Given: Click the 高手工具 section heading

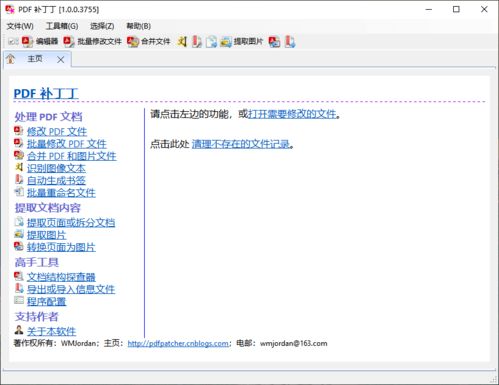Looking at the screenshot, I should [37, 262].
